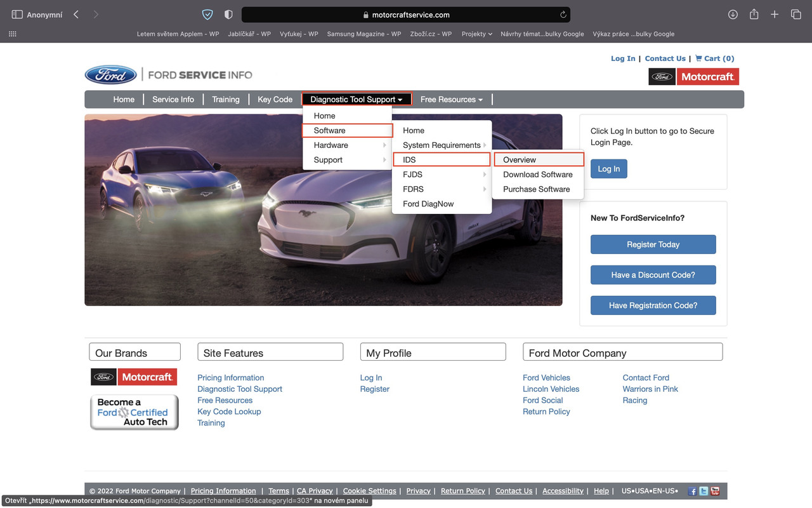Open the footer Pricing Information link

click(x=223, y=491)
